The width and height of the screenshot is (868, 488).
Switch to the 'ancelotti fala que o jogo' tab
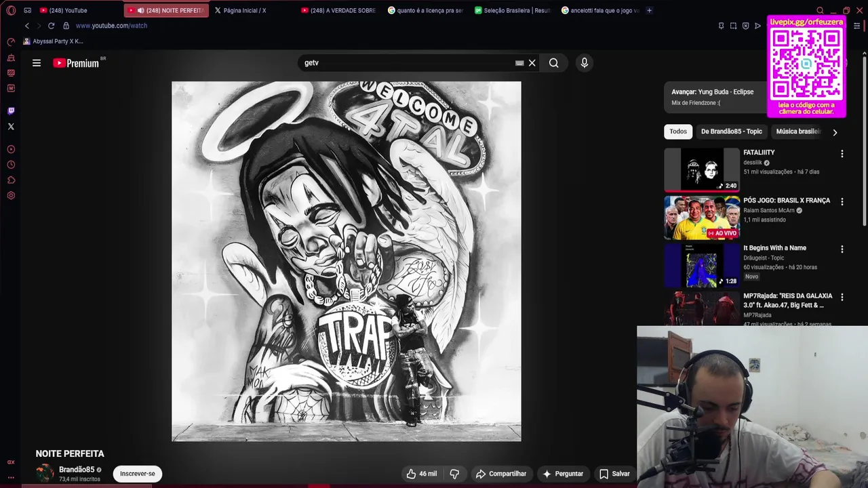click(600, 10)
